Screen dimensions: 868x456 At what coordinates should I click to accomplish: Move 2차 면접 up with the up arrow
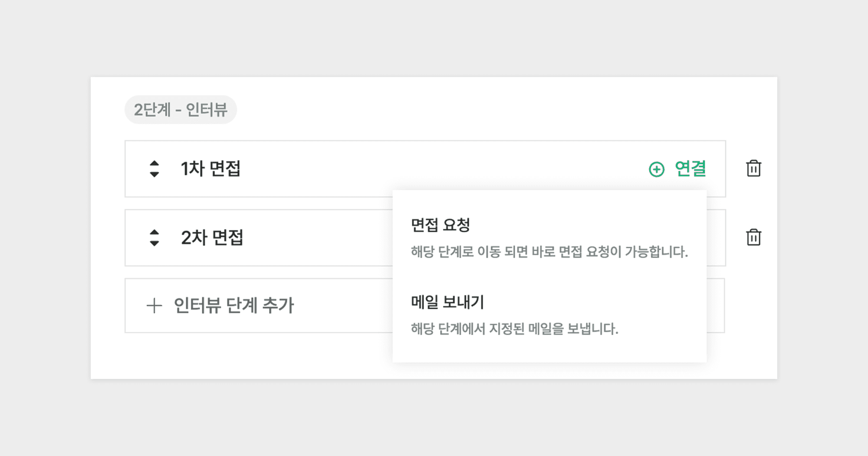click(x=154, y=232)
